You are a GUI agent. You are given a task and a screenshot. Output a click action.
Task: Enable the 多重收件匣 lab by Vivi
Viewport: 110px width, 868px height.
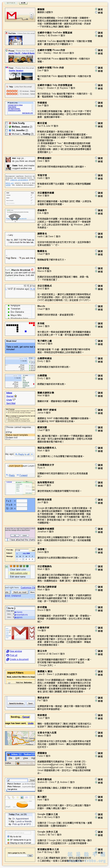tap(96, 628)
